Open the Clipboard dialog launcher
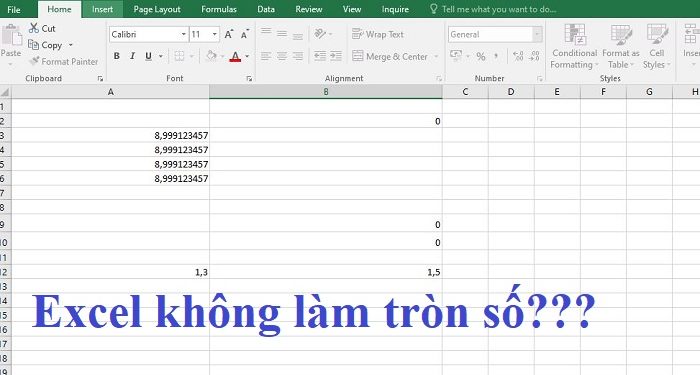 (100, 79)
